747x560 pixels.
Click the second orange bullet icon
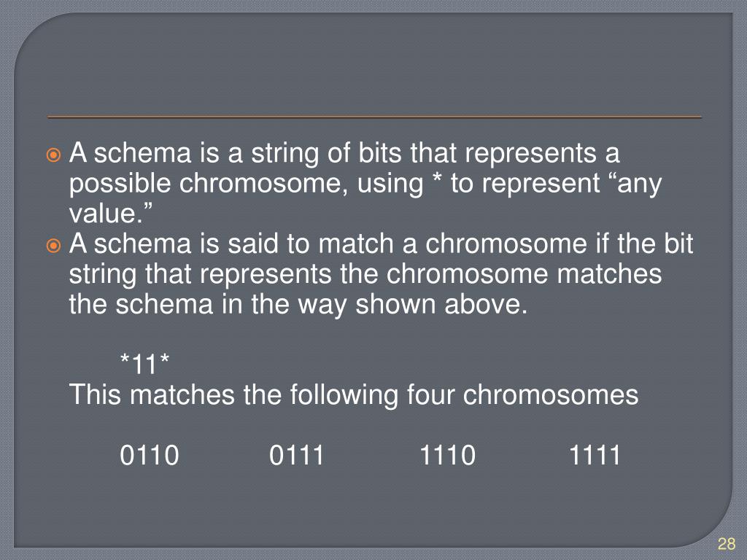(x=53, y=246)
